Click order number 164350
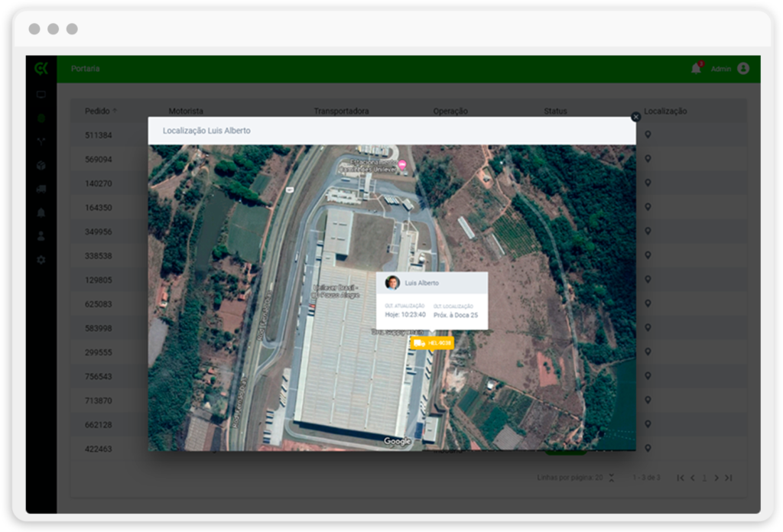Image resolution: width=783 pixels, height=532 pixels. pyautogui.click(x=99, y=208)
